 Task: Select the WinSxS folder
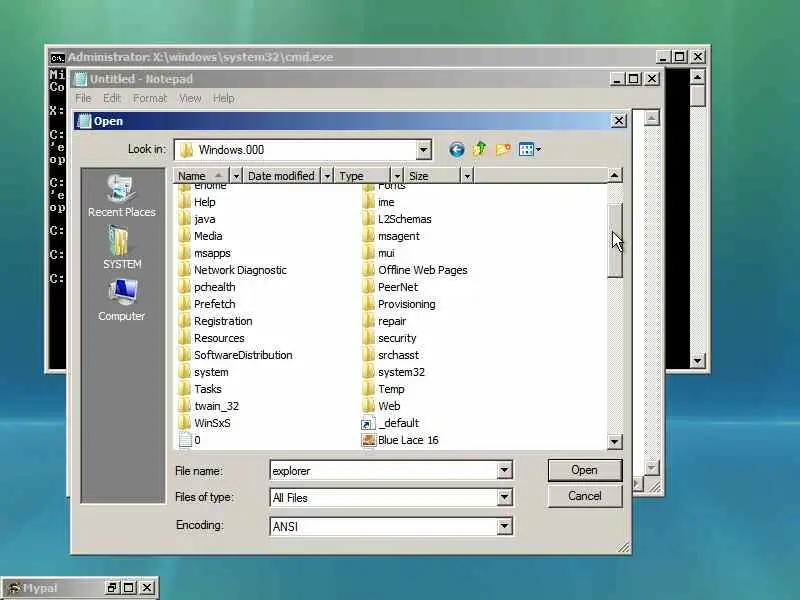tap(205, 423)
